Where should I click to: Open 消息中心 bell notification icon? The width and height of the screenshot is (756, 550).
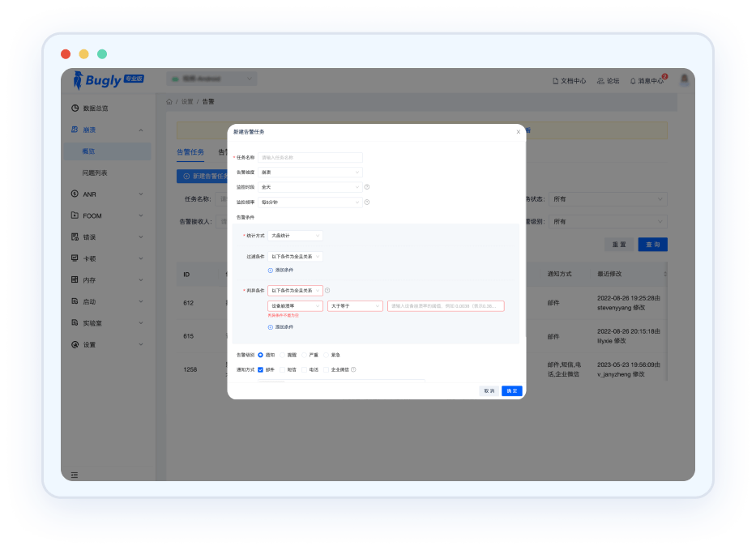(x=634, y=81)
